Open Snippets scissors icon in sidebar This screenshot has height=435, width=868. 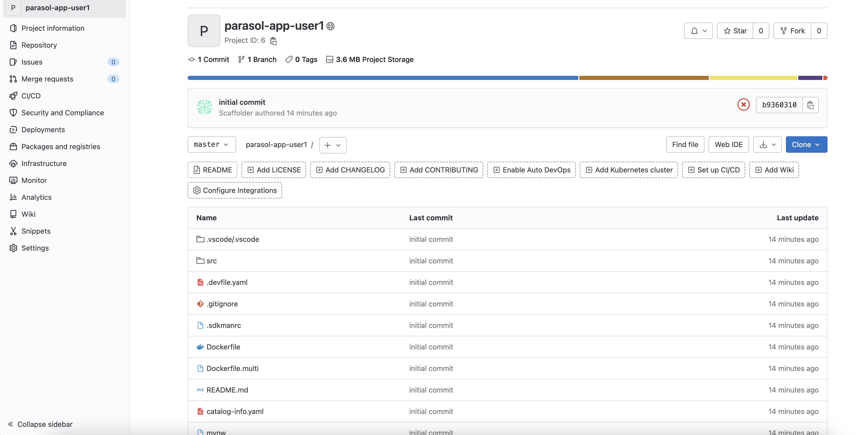(13, 231)
